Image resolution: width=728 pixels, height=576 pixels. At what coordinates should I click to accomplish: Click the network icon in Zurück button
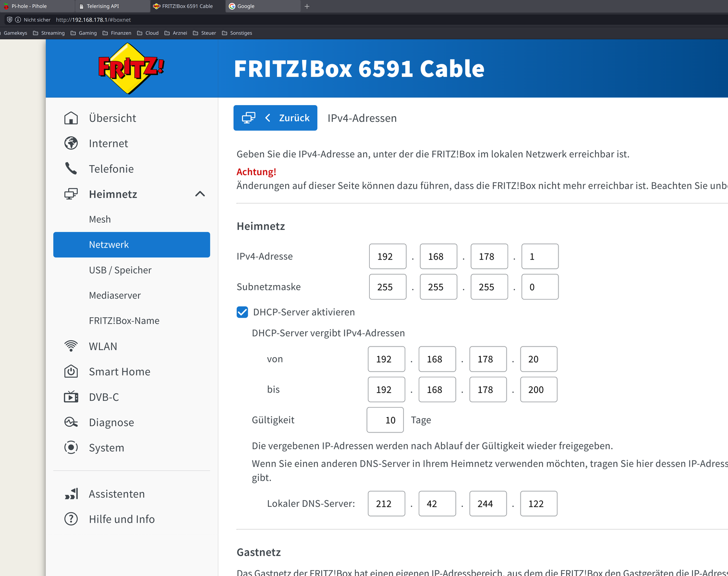[x=248, y=118]
